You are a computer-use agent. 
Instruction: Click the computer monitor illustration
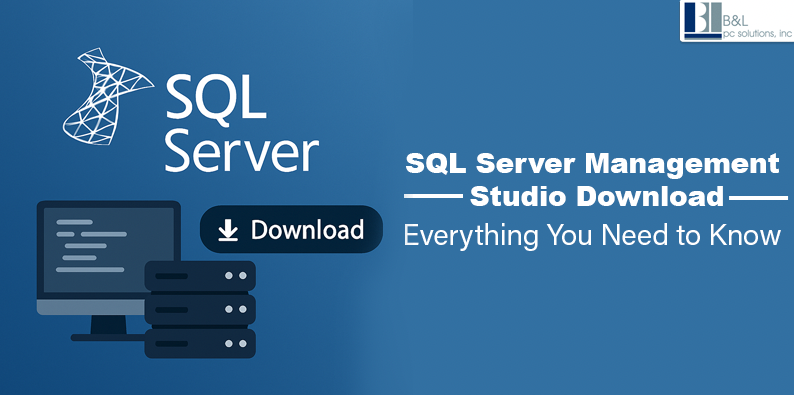pyautogui.click(x=108, y=270)
